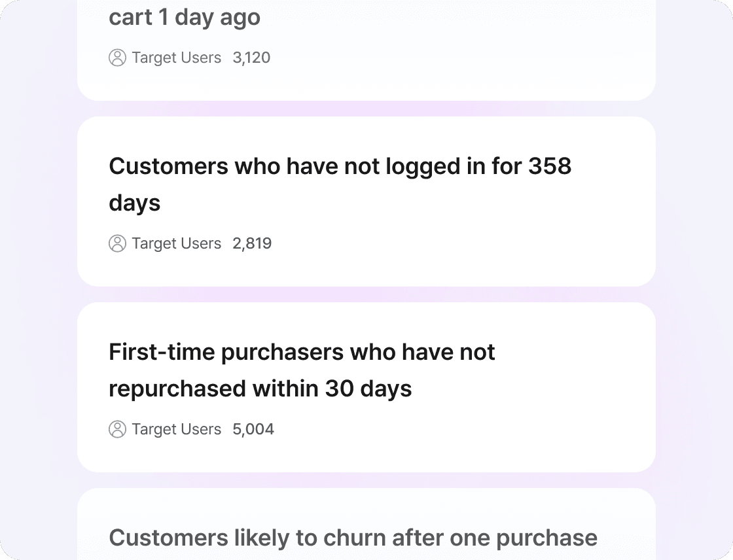The width and height of the screenshot is (733, 560).
Task: Click 'not logged in for 358 days' title
Action: pyautogui.click(x=340, y=184)
